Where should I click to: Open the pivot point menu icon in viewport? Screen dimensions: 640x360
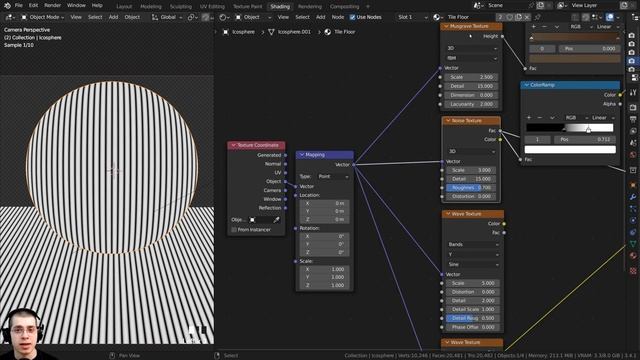click(191, 17)
